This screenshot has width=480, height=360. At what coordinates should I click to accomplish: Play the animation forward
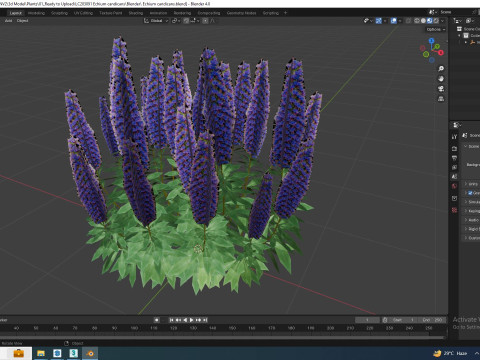click(192, 320)
